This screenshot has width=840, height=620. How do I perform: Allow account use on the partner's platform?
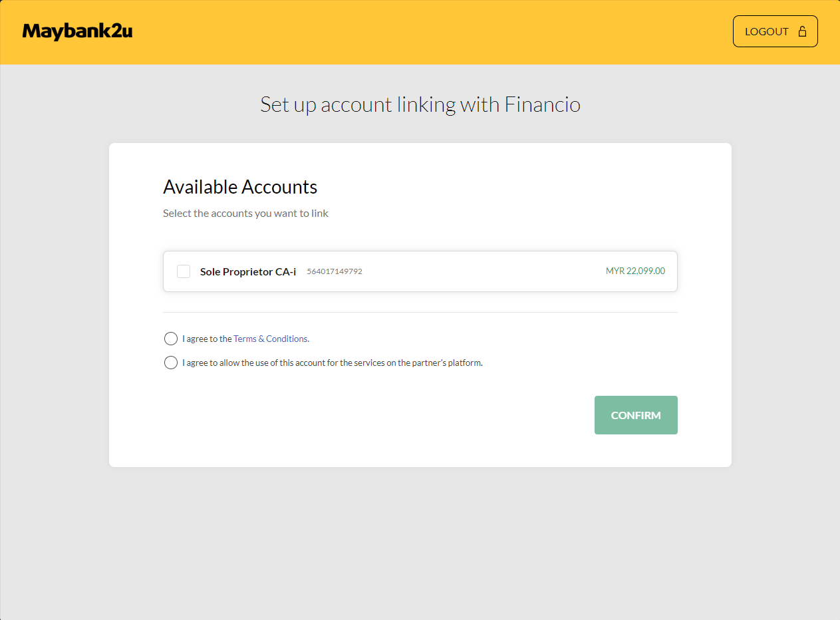coord(171,363)
